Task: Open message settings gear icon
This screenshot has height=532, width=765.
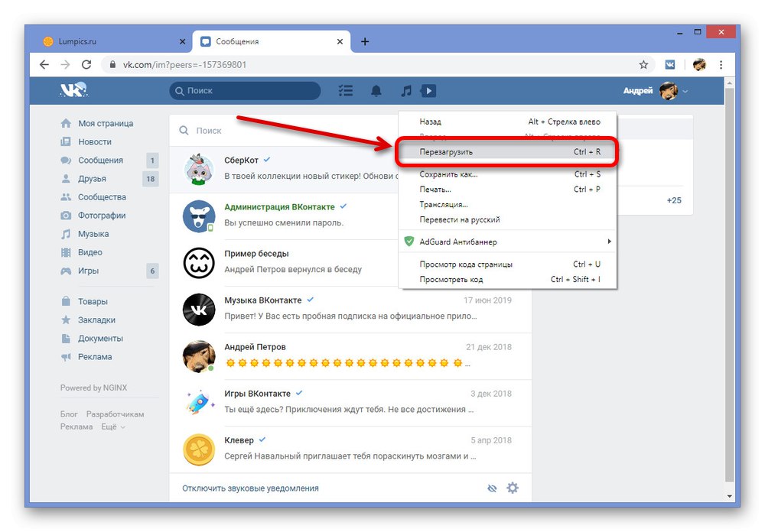Action: point(513,488)
